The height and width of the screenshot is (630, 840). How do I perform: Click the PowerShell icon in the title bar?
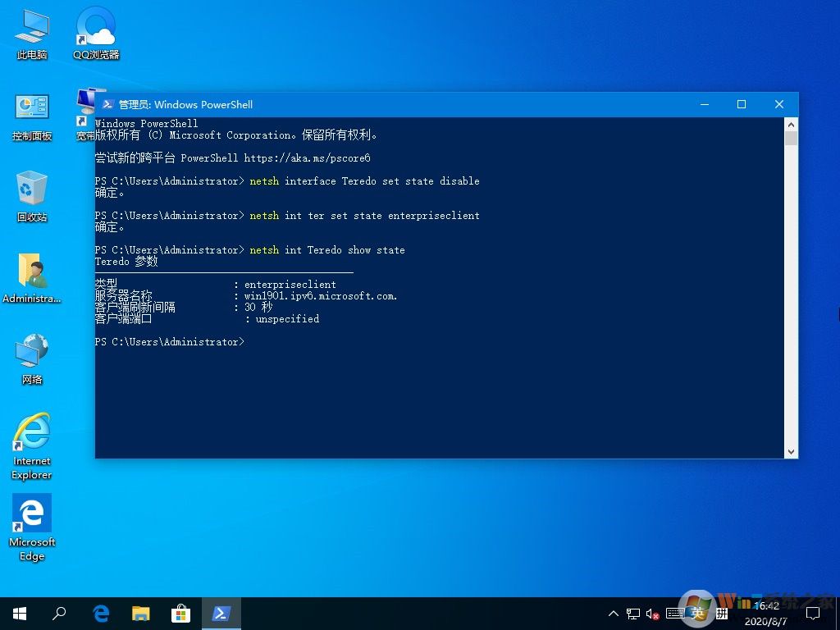click(107, 104)
